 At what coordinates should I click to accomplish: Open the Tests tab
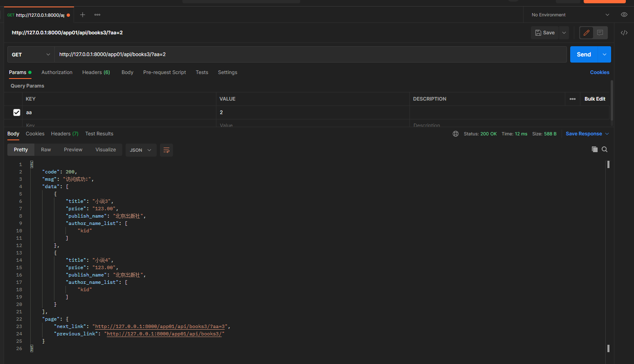pos(202,72)
